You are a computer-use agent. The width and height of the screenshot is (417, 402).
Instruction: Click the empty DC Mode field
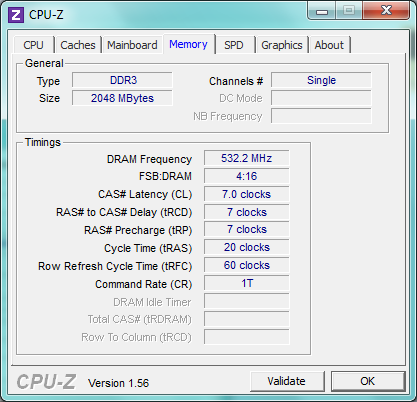pos(321,98)
